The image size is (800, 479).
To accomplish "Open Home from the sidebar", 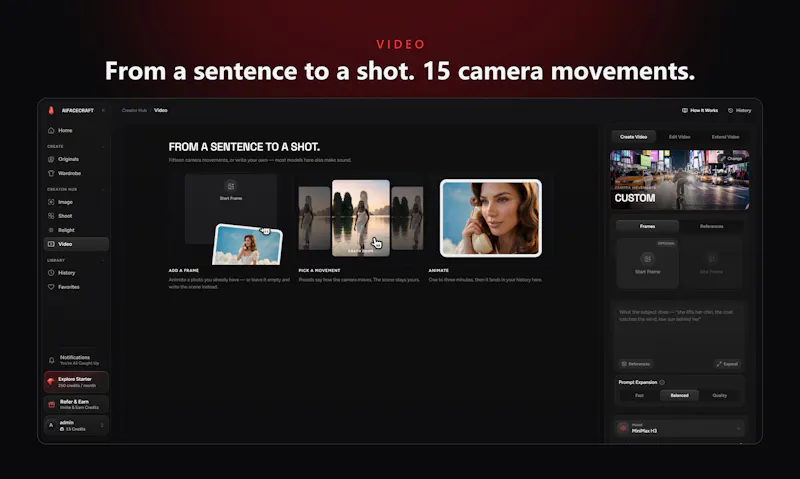I will pos(76,131).
